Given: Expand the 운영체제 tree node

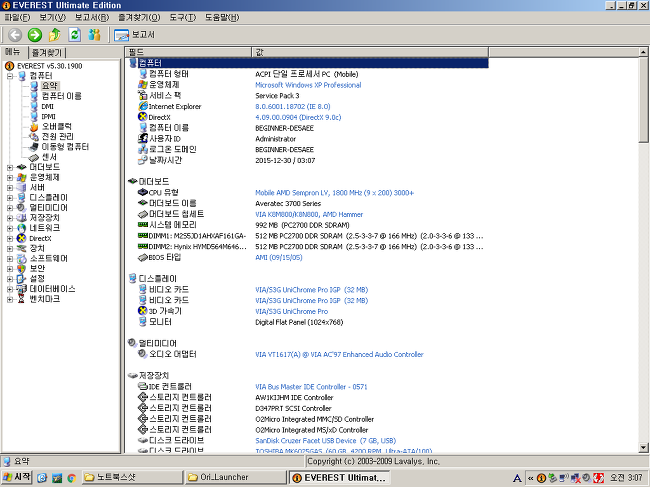Looking at the screenshot, I should [x=10, y=177].
